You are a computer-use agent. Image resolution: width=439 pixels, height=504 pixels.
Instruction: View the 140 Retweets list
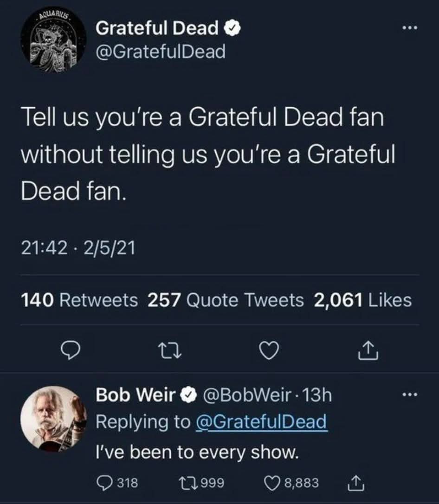tap(80, 300)
